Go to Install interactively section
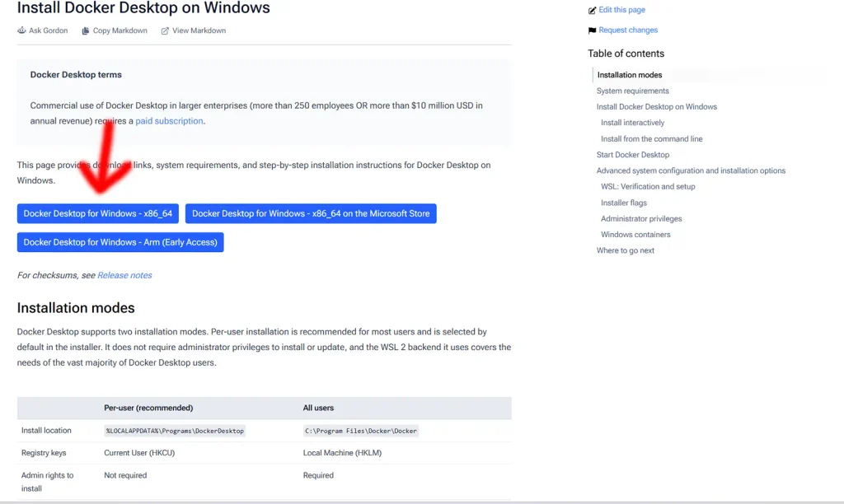Viewport: 844px width, 504px height. coord(632,123)
